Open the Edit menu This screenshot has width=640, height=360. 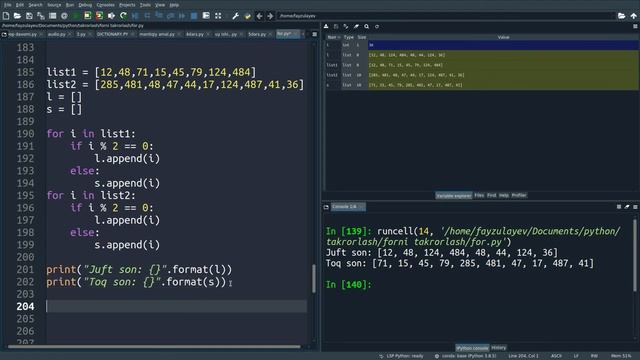click(20, 5)
